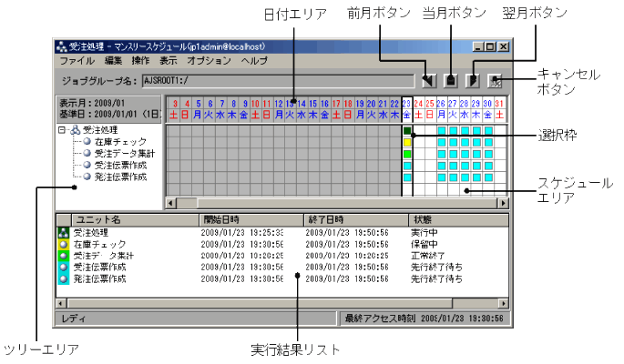Click the 終了日時 column header
Screen dimensions: 624x364
356,219
